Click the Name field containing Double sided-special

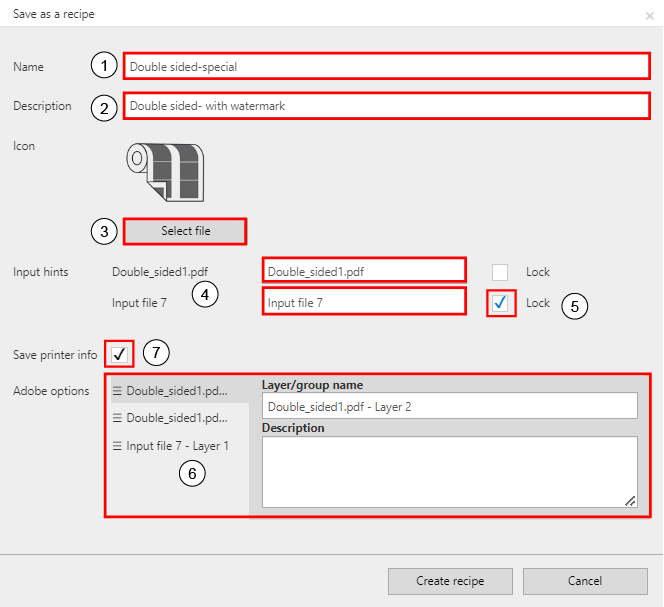pos(386,67)
